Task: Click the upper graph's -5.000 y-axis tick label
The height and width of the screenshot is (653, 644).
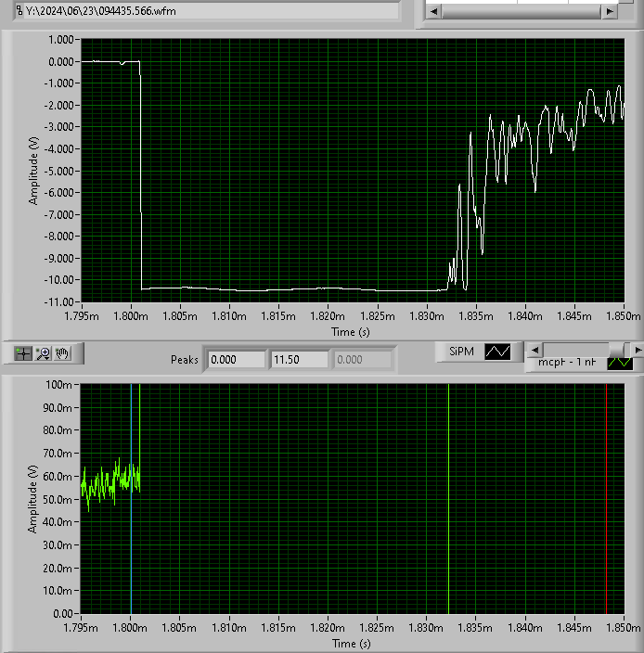Action: [x=59, y=171]
